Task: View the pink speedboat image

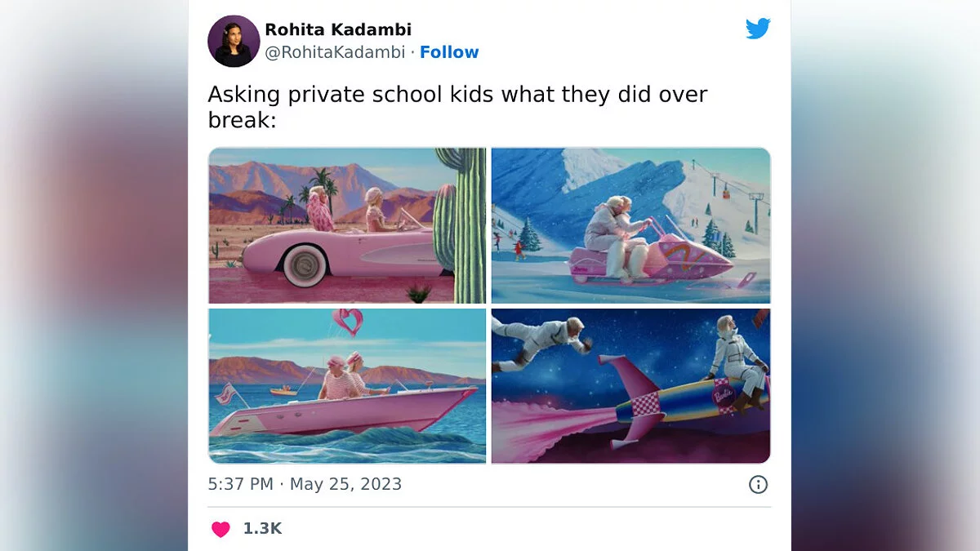Action: click(347, 386)
